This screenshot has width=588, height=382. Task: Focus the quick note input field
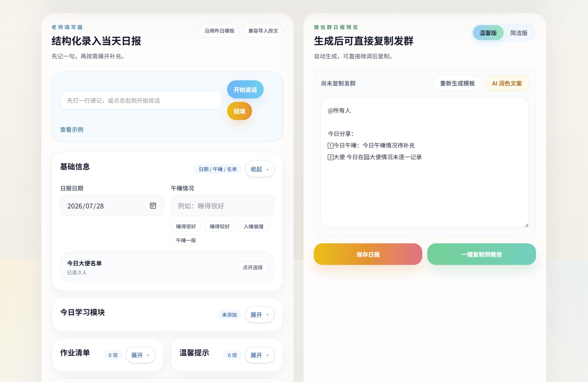click(141, 100)
